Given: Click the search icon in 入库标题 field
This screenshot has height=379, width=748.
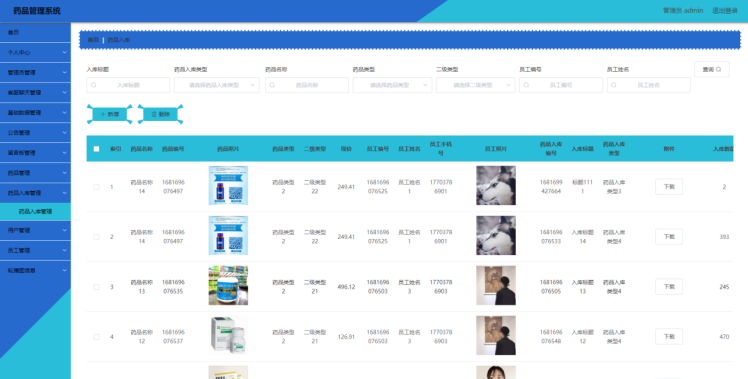Looking at the screenshot, I should tap(94, 85).
